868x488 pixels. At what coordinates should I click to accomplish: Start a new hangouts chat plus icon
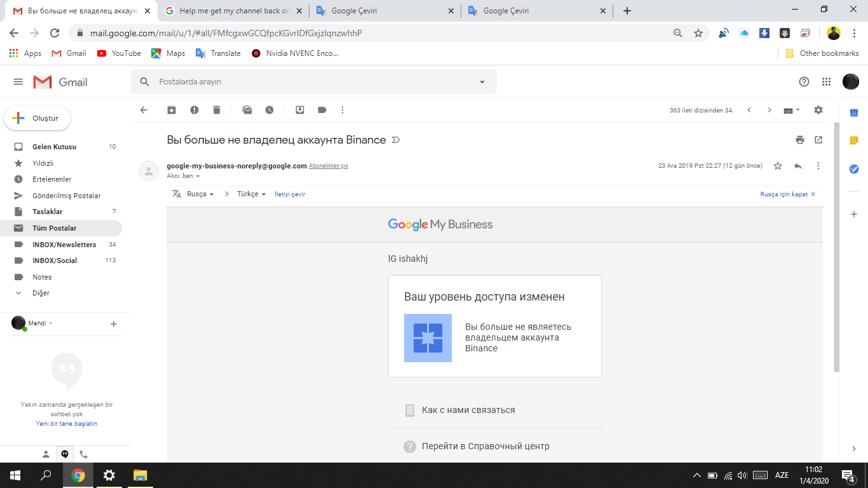114,324
